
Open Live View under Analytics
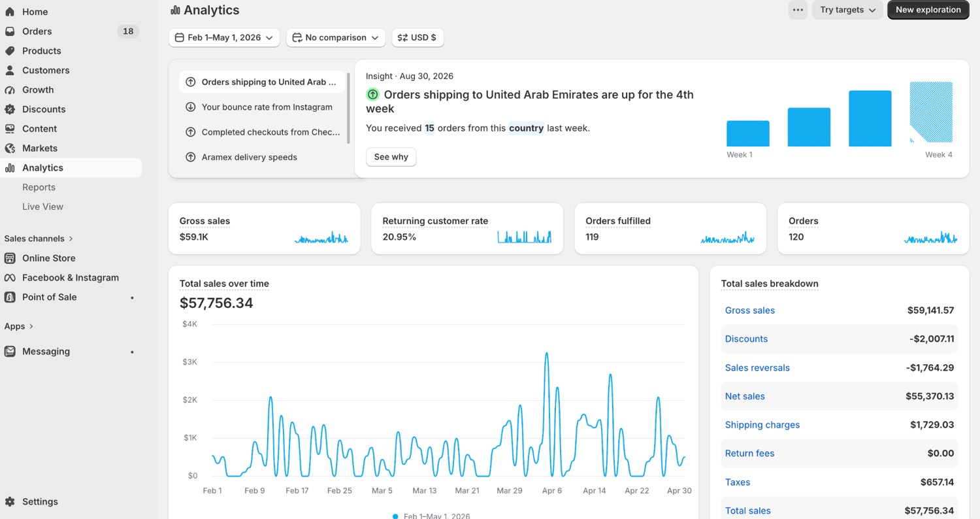coord(42,207)
